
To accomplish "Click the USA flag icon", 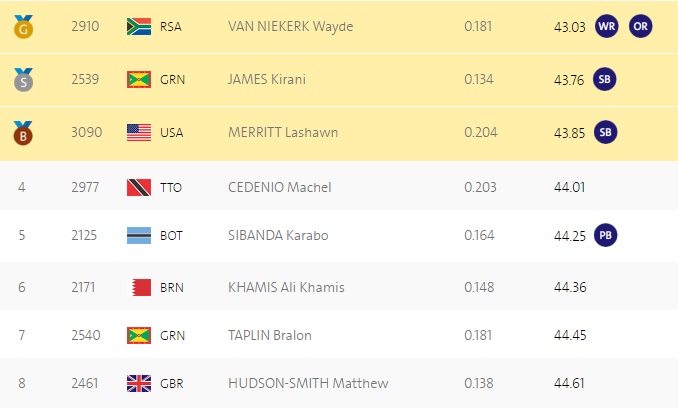I will click(x=139, y=133).
